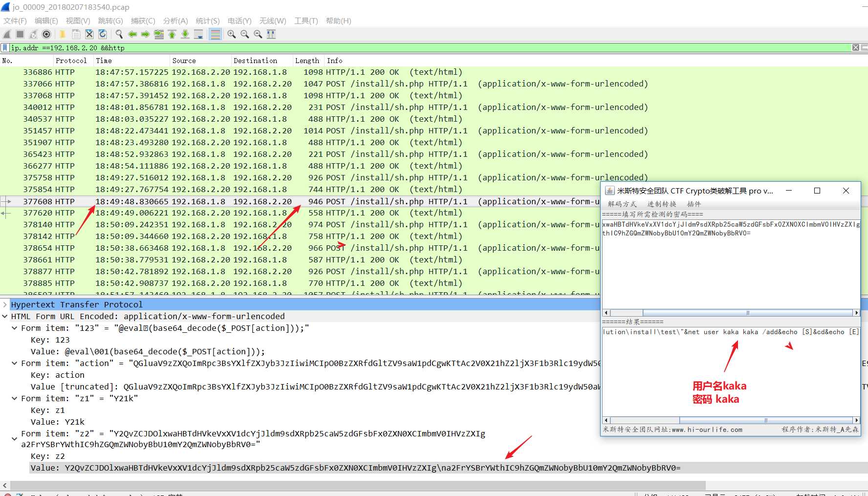Click packet details horizontal scrollbar left arrow
Screen dimensions: 868x496
5,485
